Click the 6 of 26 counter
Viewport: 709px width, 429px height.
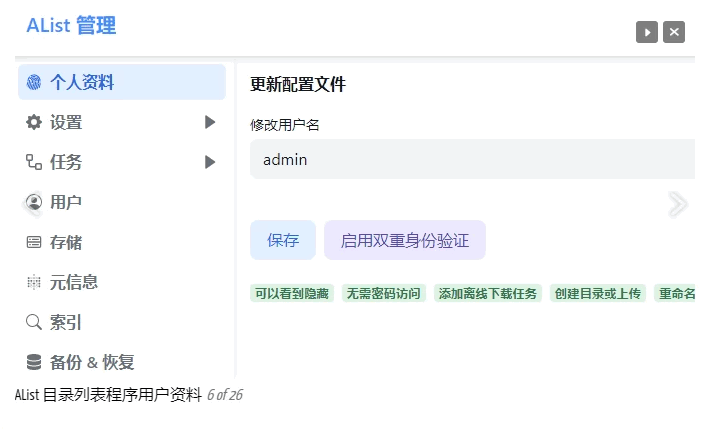pos(225,395)
